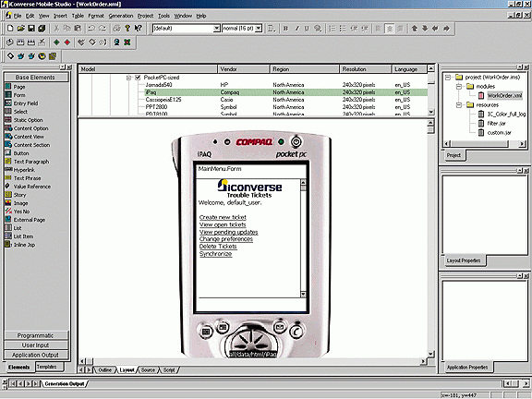Click the View open tickets link
532x399 pixels.
pyautogui.click(x=223, y=224)
